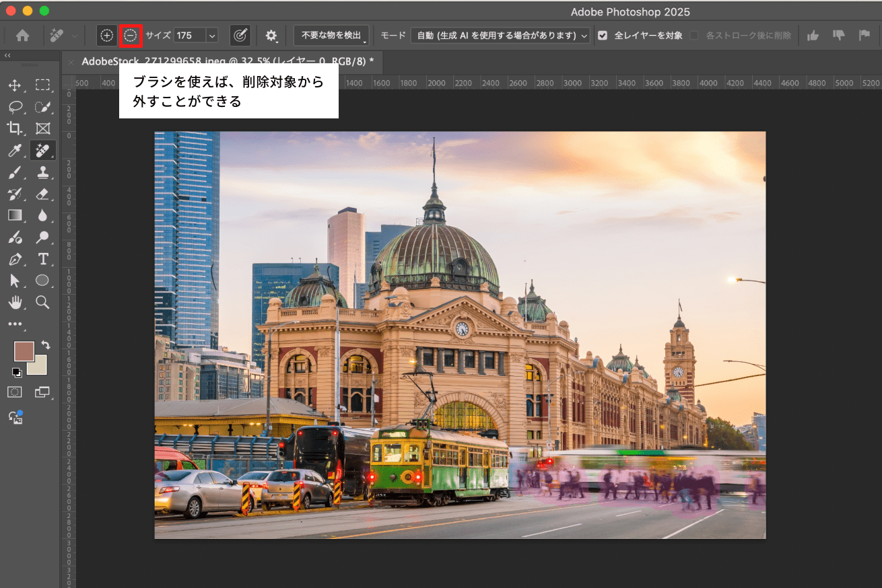Give positive feedback with thumbs-up icon

[813, 35]
